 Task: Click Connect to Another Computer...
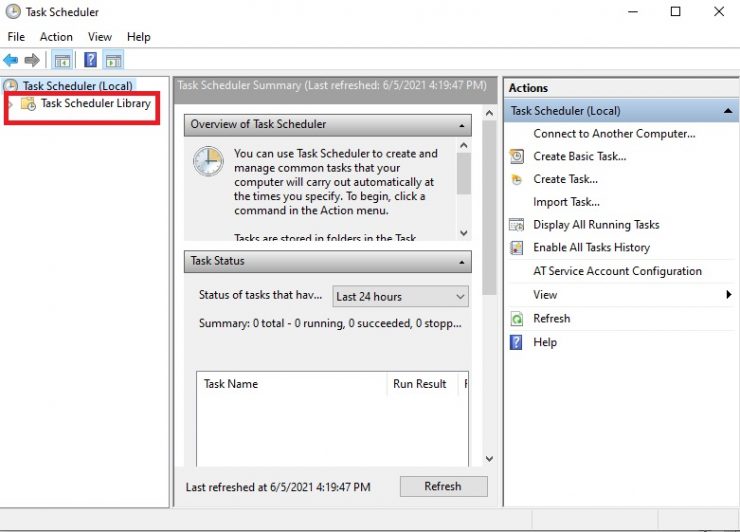614,134
